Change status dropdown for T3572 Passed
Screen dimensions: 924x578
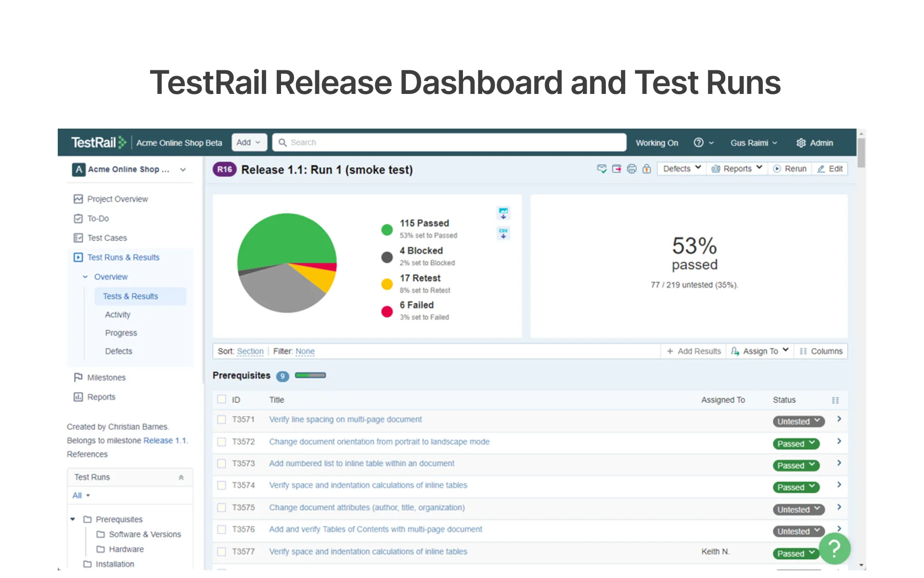796,444
